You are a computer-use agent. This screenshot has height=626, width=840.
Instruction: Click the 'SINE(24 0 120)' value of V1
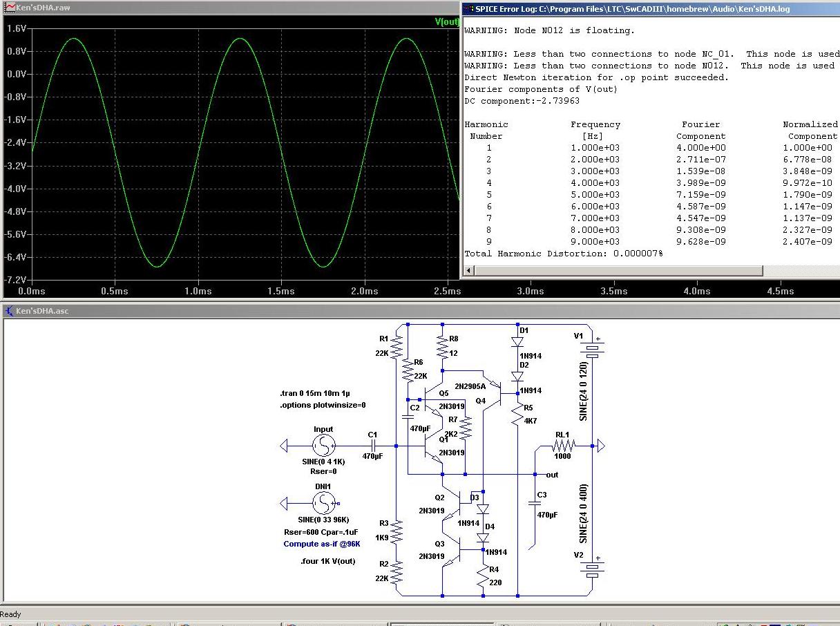point(583,390)
